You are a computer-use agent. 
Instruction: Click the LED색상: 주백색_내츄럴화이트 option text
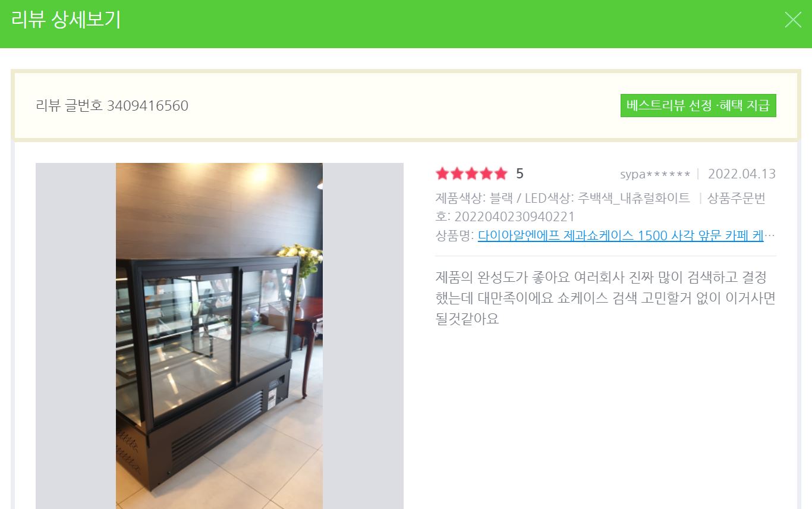coord(608,198)
